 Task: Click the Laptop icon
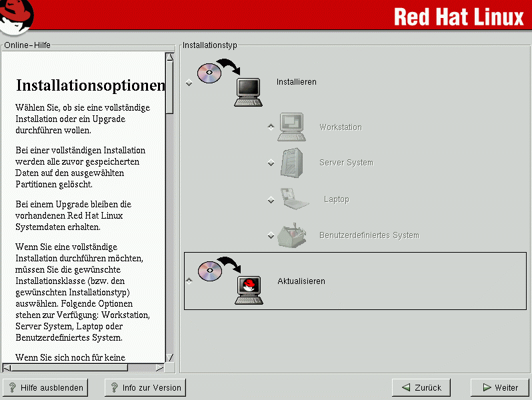coord(292,199)
